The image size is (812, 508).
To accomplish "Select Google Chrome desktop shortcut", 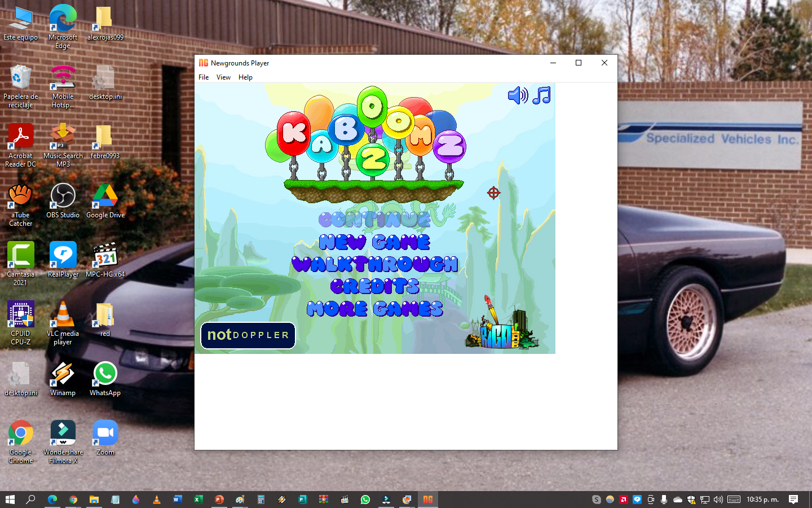I will (21, 441).
